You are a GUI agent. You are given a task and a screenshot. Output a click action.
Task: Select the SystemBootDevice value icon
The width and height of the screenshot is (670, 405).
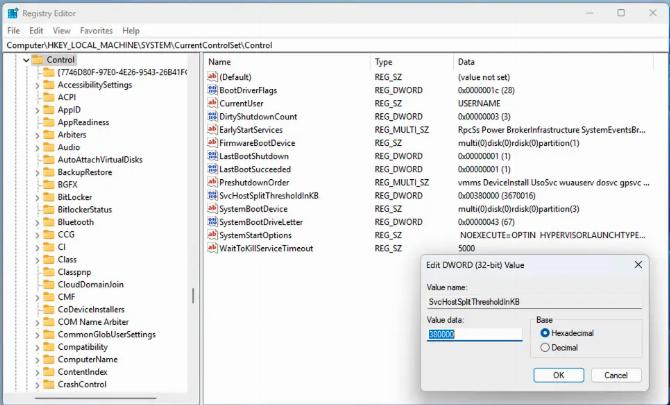pos(212,209)
